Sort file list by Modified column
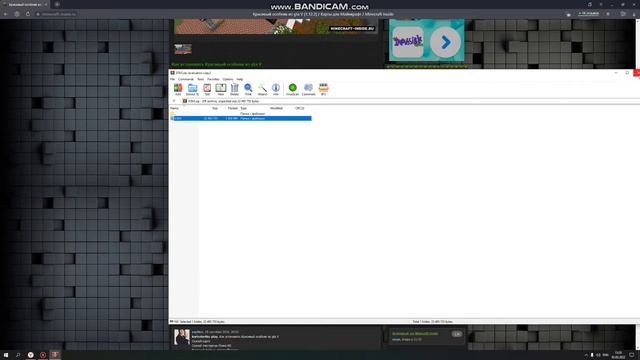640x360 pixels. click(x=276, y=108)
